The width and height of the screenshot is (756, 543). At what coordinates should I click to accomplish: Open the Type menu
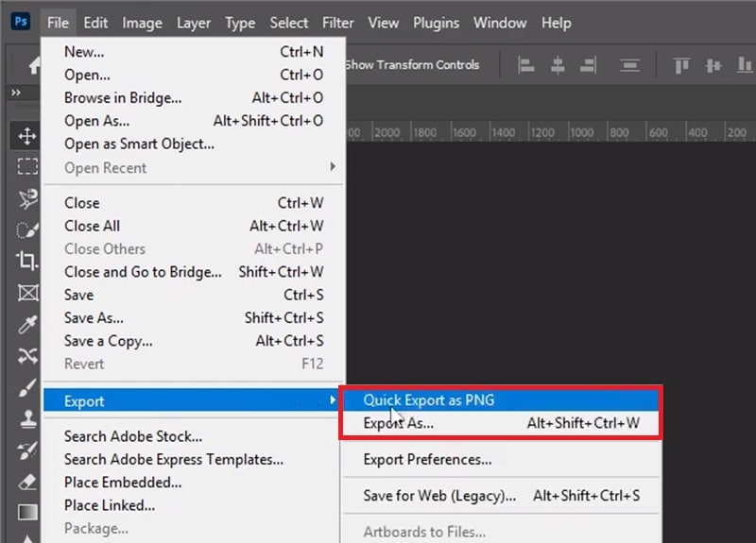click(240, 23)
